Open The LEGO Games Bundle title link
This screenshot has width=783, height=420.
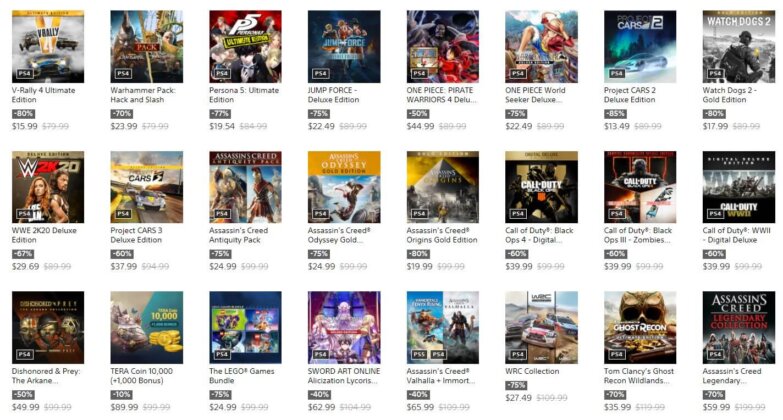coord(242,376)
